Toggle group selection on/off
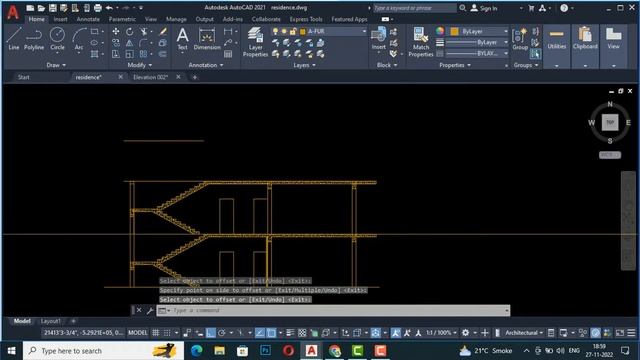The height and width of the screenshot is (360, 640). tap(535, 54)
